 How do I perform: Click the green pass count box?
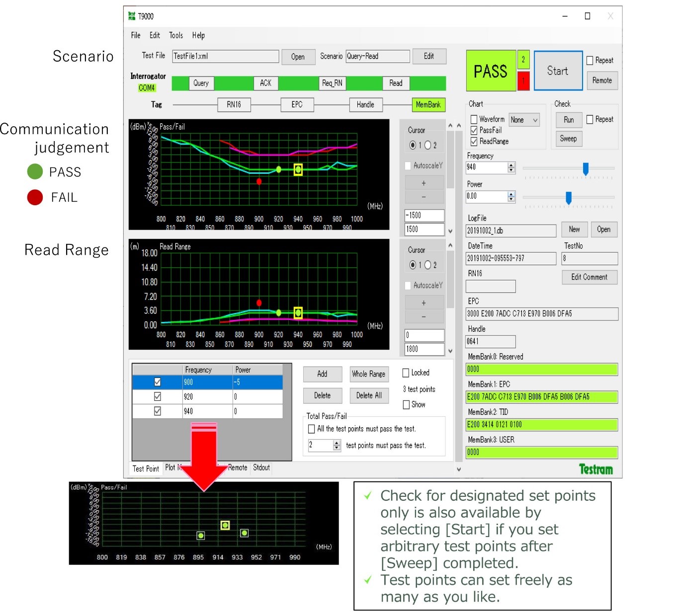point(523,60)
